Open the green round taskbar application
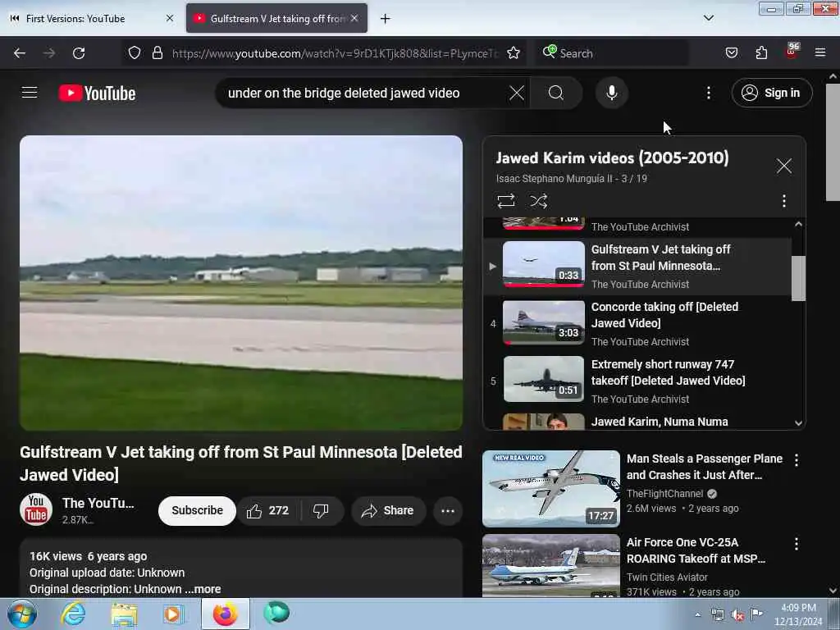This screenshot has height=630, width=840. (276, 614)
